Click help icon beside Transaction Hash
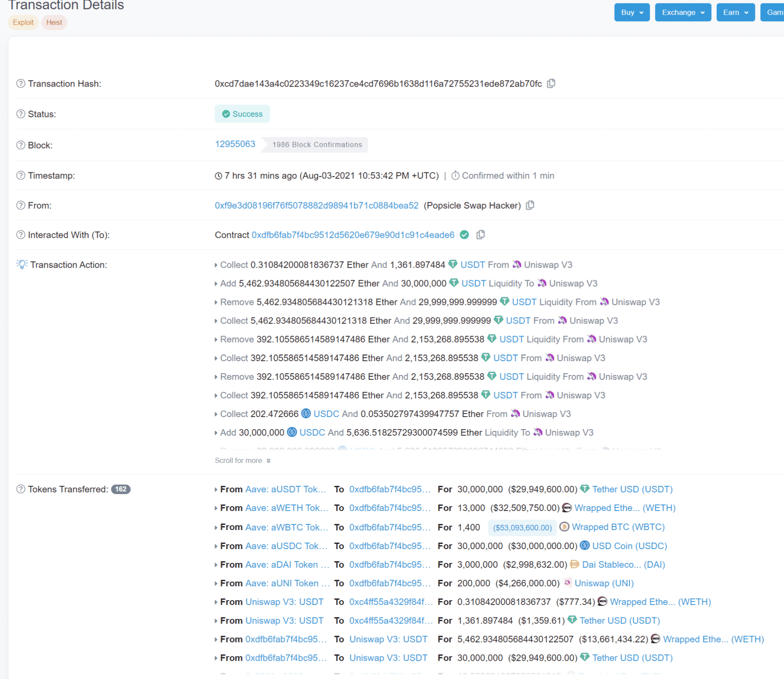This screenshot has height=679, width=784. 21,84
